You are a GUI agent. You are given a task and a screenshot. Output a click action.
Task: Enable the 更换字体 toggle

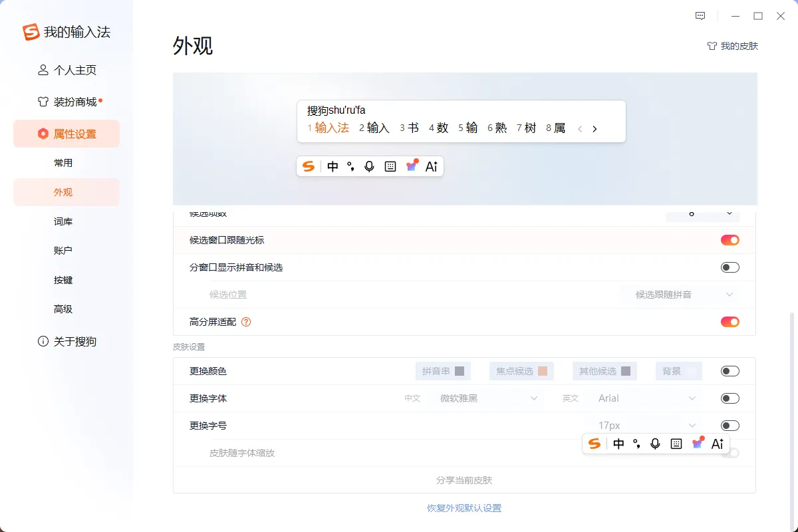pyautogui.click(x=730, y=398)
